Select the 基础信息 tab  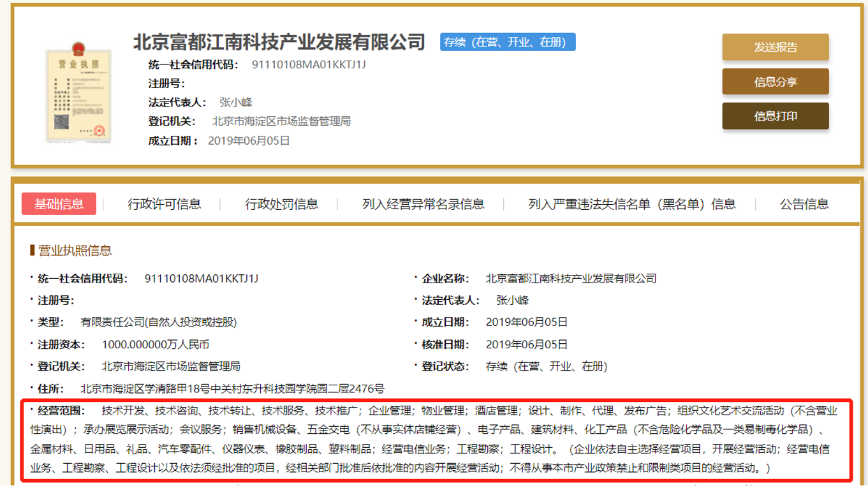(59, 204)
